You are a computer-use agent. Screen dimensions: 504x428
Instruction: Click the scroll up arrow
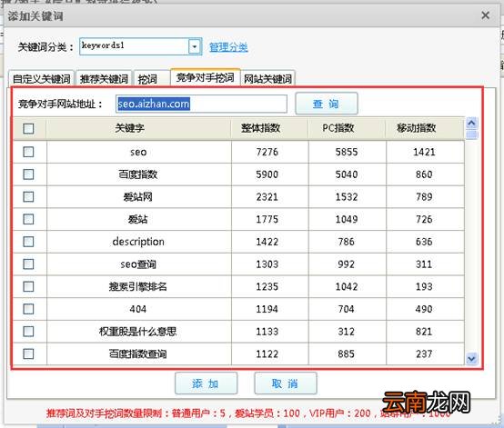pos(471,123)
